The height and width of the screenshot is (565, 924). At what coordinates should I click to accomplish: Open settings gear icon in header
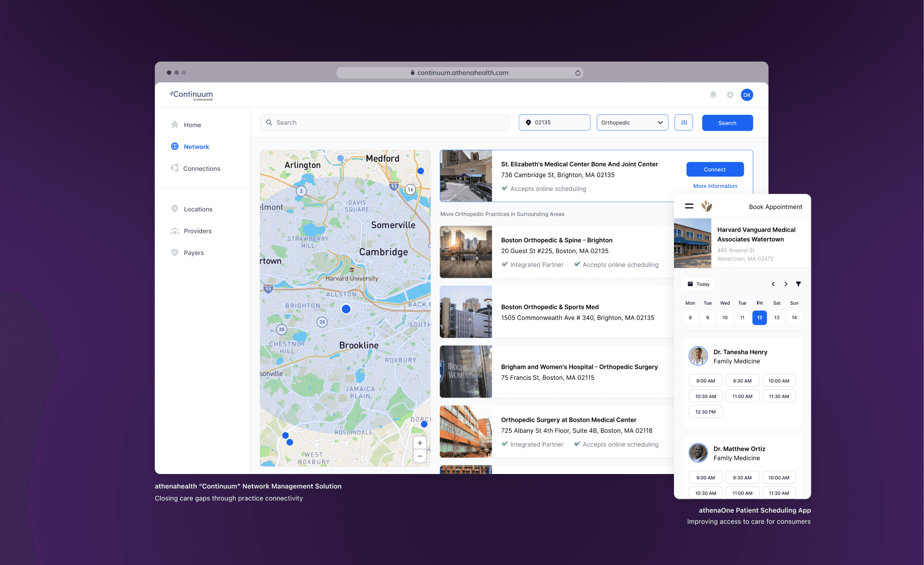[x=730, y=95]
